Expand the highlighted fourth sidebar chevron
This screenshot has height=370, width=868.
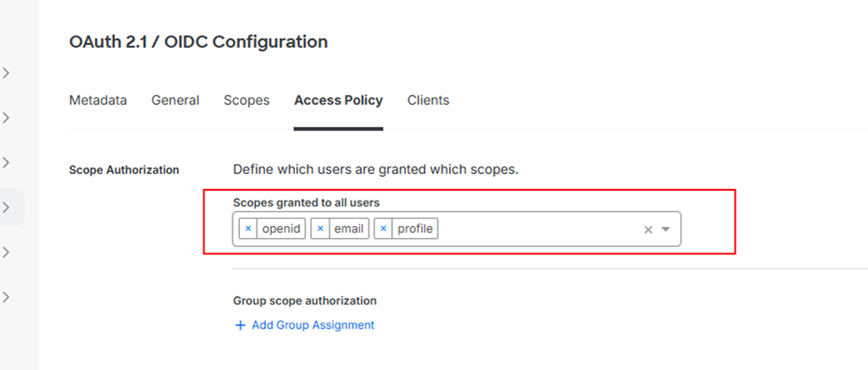(x=7, y=207)
